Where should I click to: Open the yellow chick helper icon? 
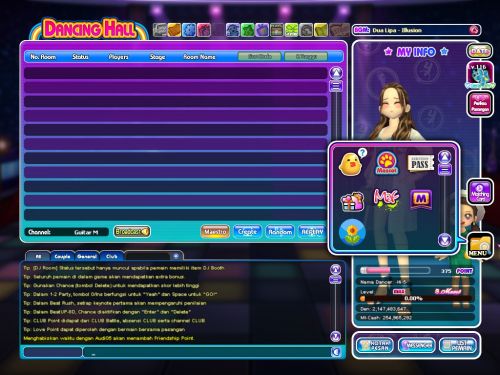[350, 164]
